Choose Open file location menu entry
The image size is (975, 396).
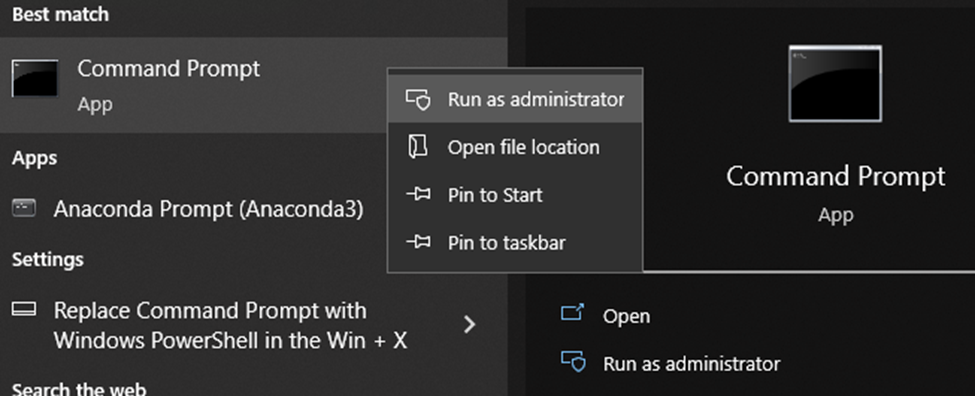pos(515,147)
